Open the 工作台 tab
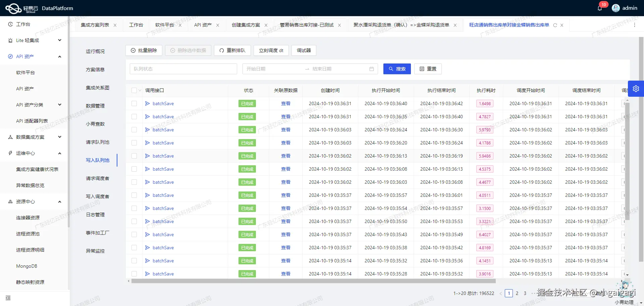The width and height of the screenshot is (644, 306). click(x=136, y=25)
